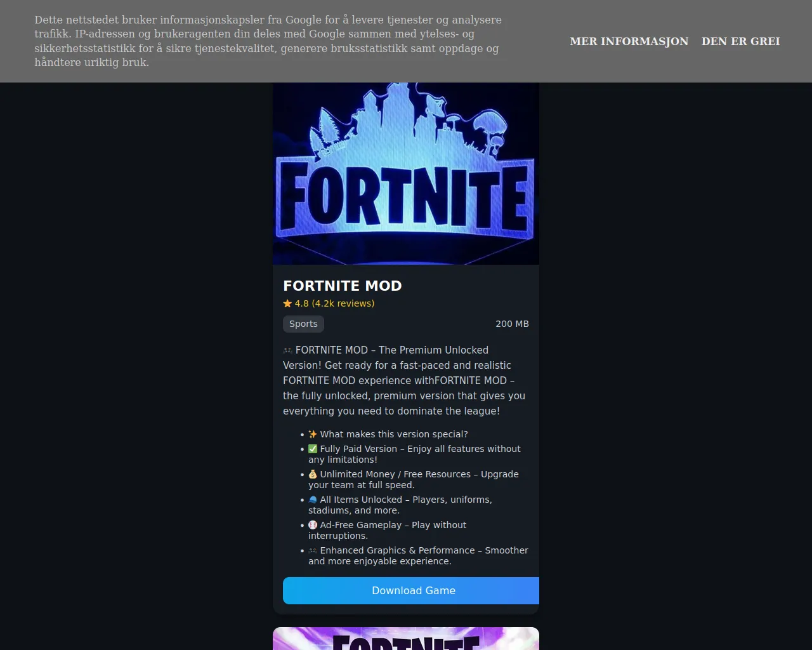Click the 4.8 (4.2k reviews) rating text

click(x=334, y=303)
